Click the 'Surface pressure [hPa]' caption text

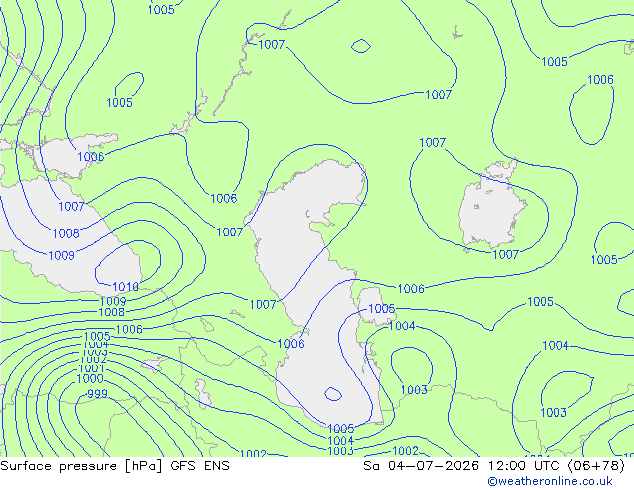(81, 466)
